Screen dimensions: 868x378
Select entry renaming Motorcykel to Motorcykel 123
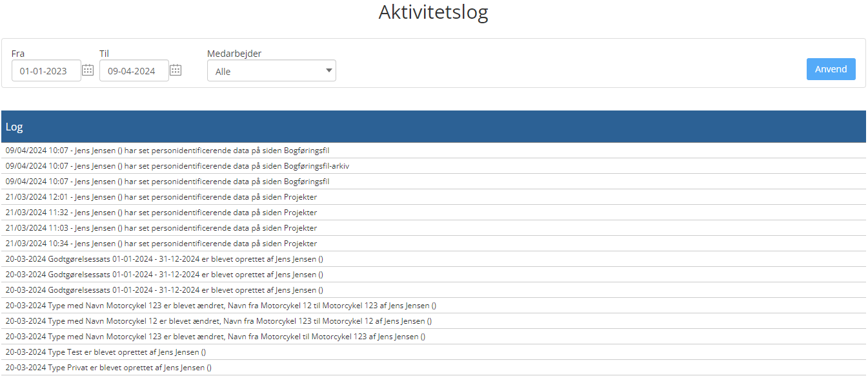click(434, 337)
